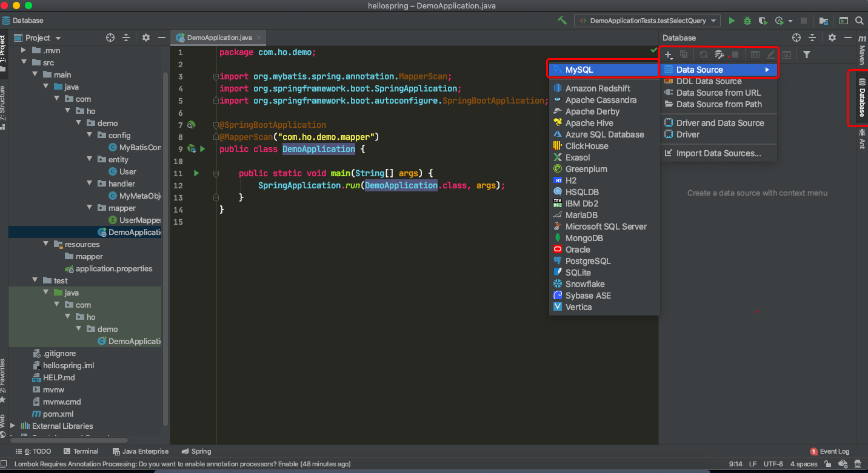Click the UTF-8 encoding in status bar
This screenshot has height=473, width=868.
[x=773, y=464]
